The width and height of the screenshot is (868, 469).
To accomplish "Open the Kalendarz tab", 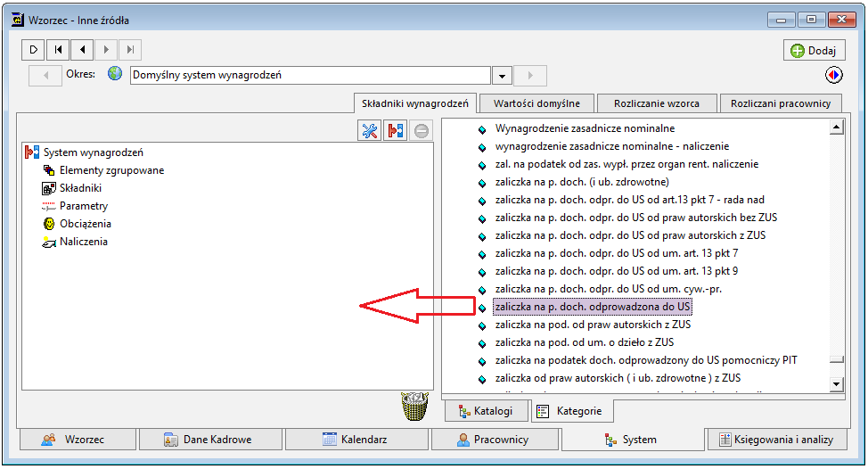I will [x=356, y=439].
